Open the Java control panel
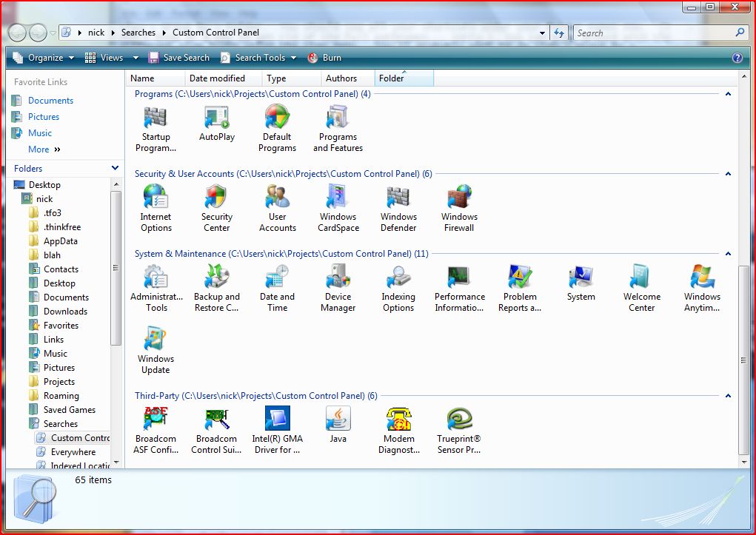 pyautogui.click(x=338, y=425)
